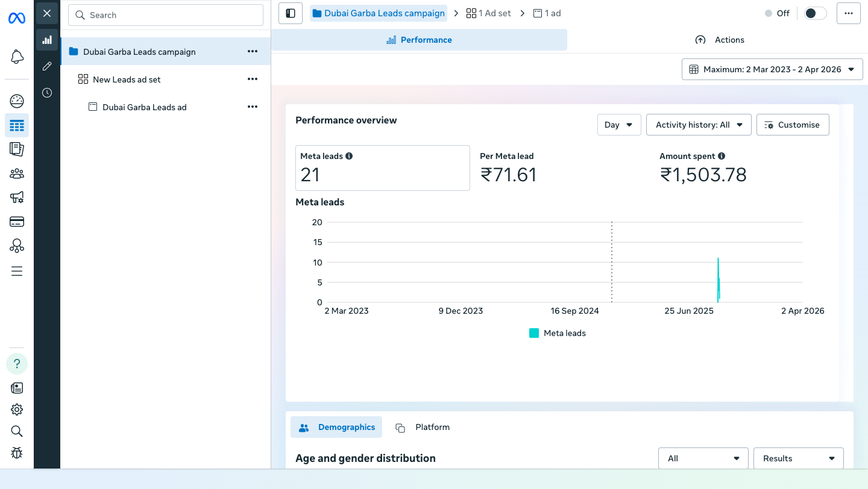Open the Help question mark icon
This screenshot has height=489, width=868.
[x=17, y=364]
